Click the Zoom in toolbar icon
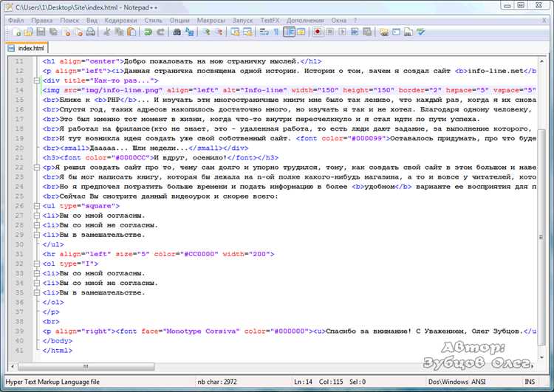Image resolution: width=554 pixels, height=392 pixels. pos(207,32)
